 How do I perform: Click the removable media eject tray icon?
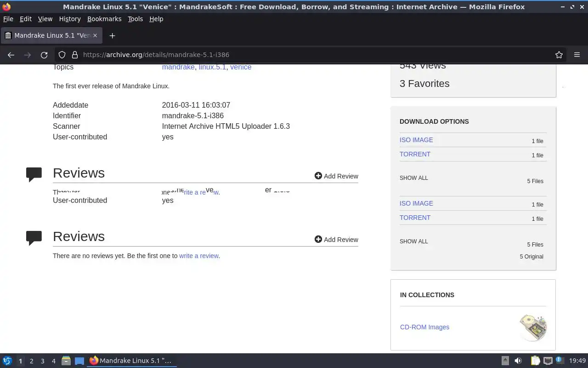click(505, 361)
